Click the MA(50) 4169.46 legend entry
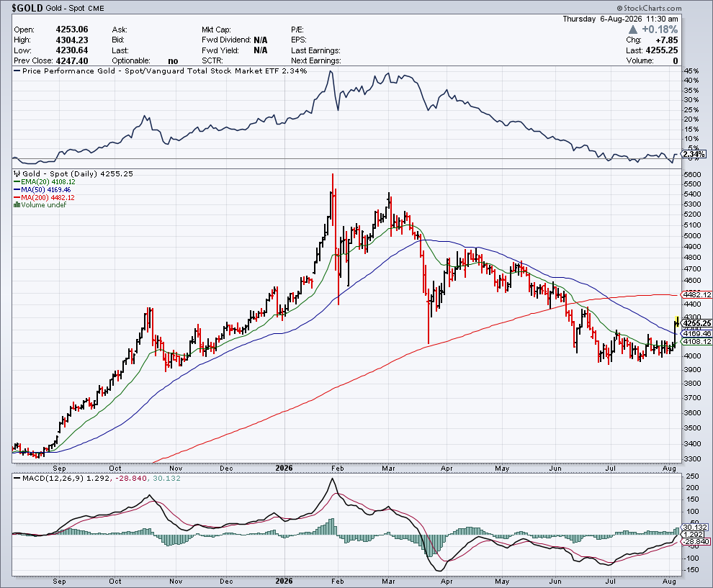Screen dimensions: 713x588 click(x=42, y=189)
